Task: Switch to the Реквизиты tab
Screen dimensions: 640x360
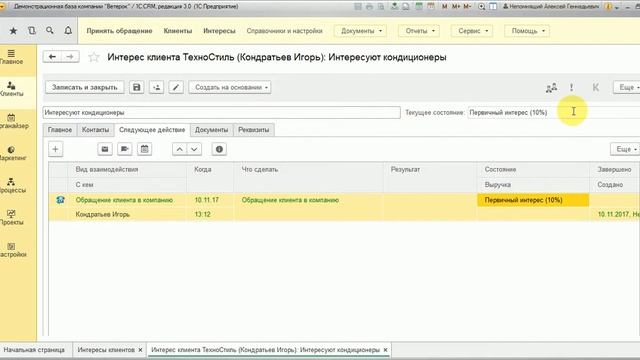Action: coord(253,130)
